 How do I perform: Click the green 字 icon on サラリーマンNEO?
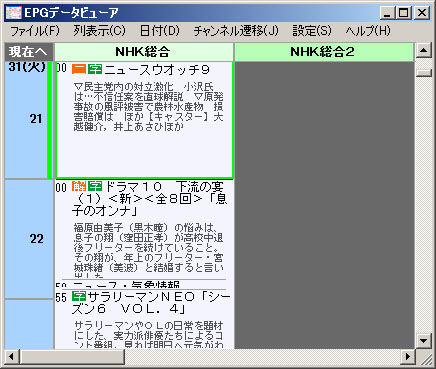79,296
